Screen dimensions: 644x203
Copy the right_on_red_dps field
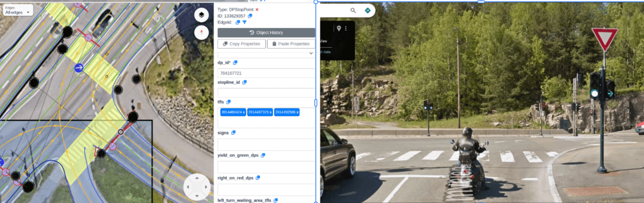tap(258, 178)
